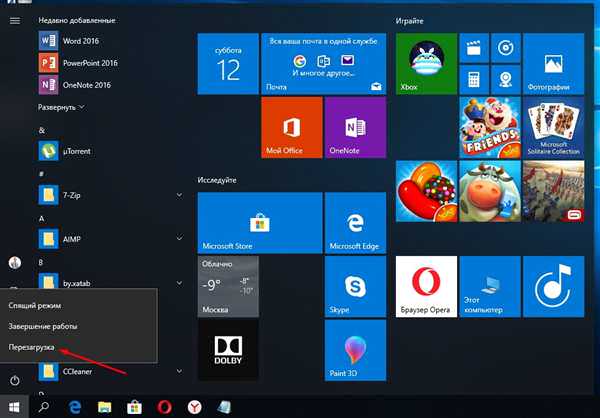Viewport: 600px width, 418px height.
Task: Open the cow farm game tile
Action: (x=490, y=191)
